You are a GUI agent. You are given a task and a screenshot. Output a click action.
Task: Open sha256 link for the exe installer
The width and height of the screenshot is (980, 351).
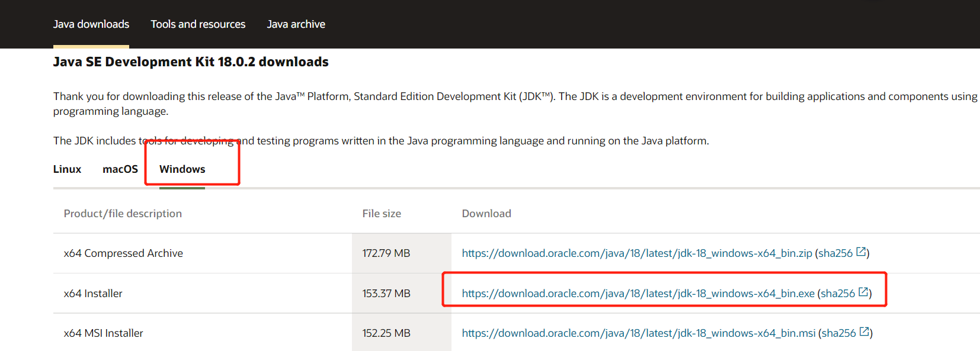click(x=838, y=294)
